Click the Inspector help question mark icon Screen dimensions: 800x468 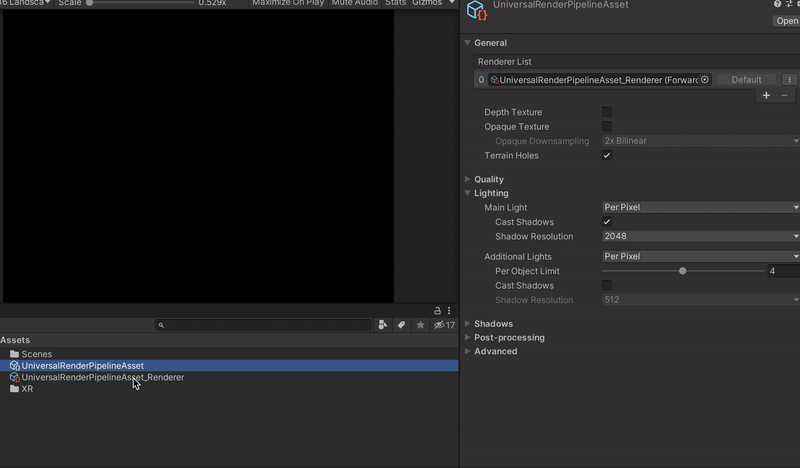coord(777,4)
